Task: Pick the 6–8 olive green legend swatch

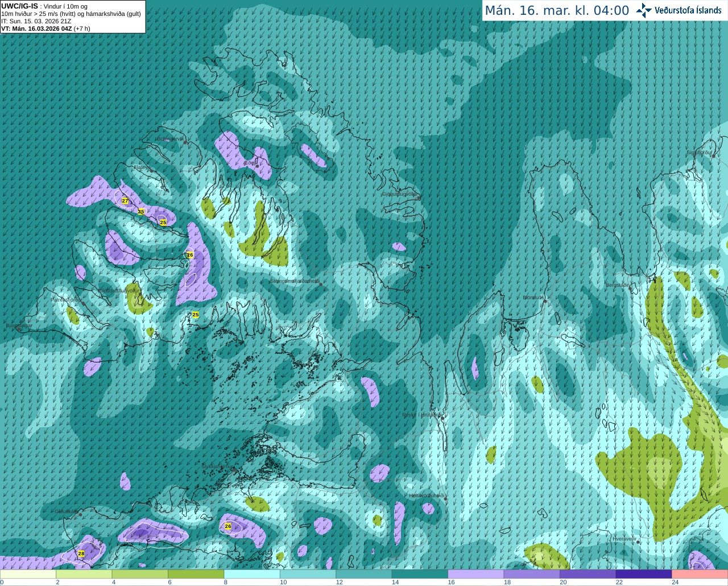Action: coord(196,574)
